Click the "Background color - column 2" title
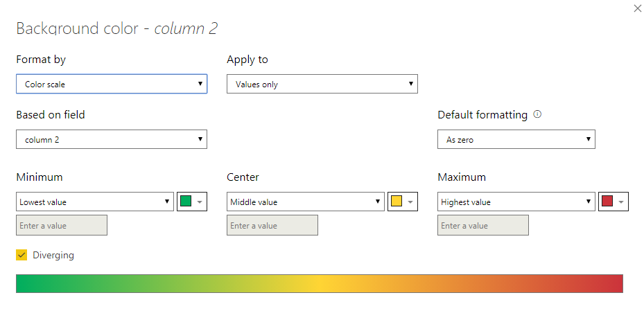The height and width of the screenshot is (320, 644). pos(116,28)
